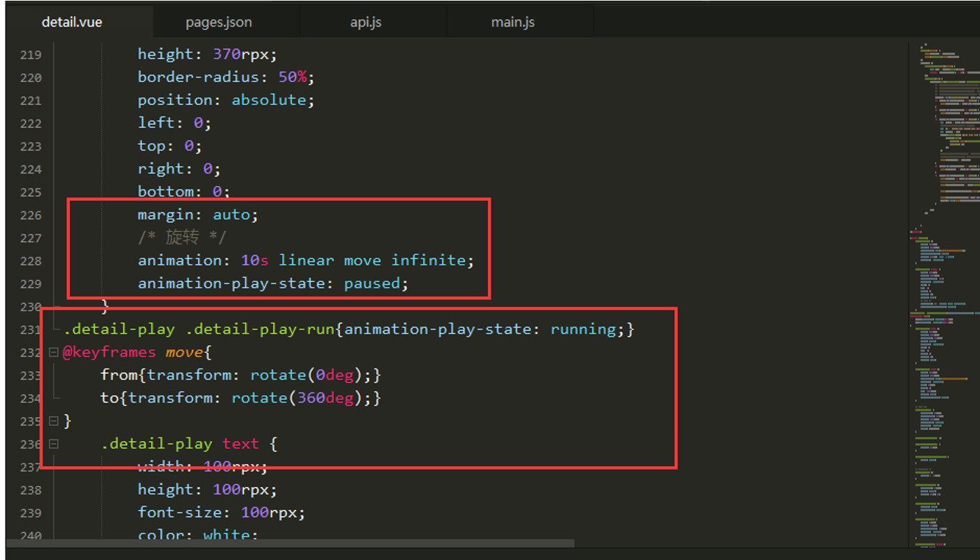This screenshot has width=980, height=560.
Task: Click the 'from{transform: rotate(0deg);}' line
Action: click(240, 375)
